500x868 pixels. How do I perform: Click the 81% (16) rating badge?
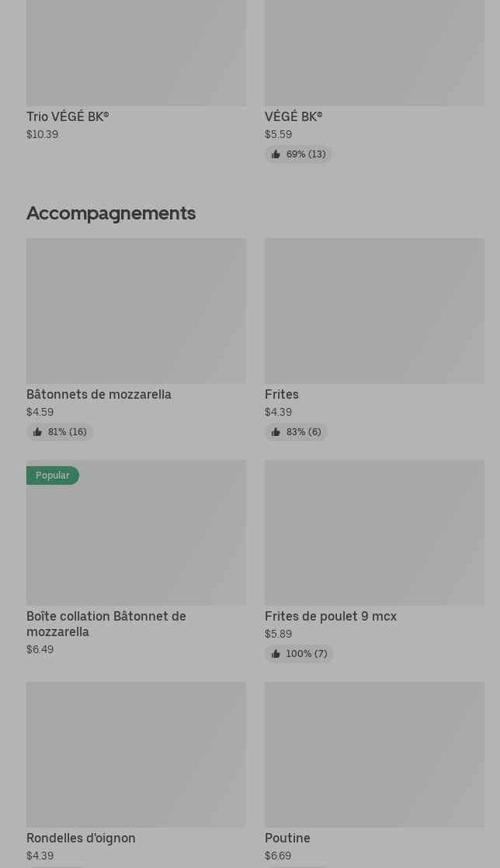click(x=60, y=432)
